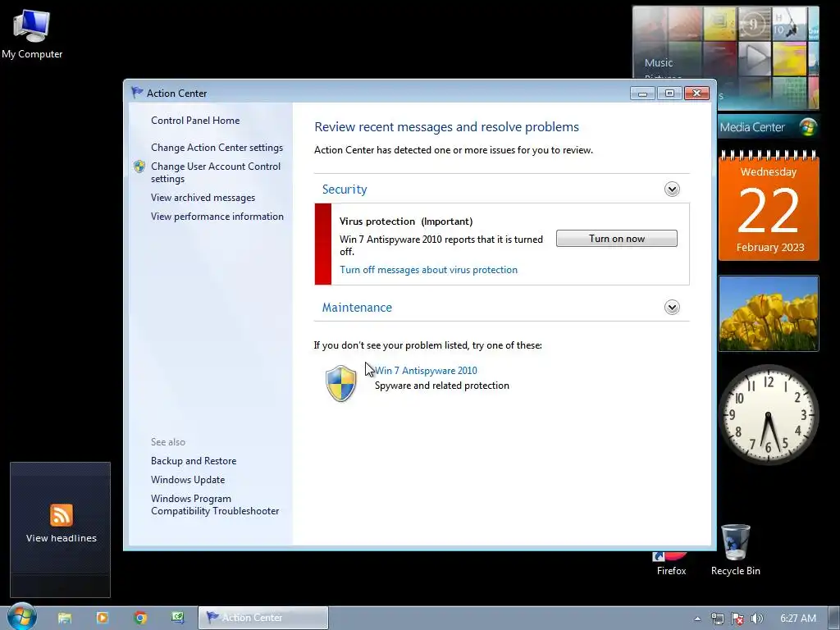Click the taskbar clock showing 6:27 AM
The width and height of the screenshot is (840, 630).
(x=798, y=619)
